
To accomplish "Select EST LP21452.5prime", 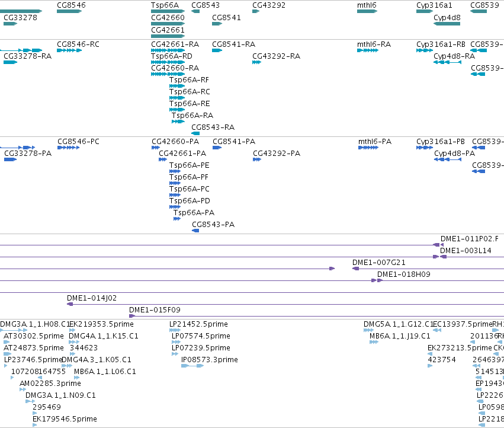I will 175,330.
